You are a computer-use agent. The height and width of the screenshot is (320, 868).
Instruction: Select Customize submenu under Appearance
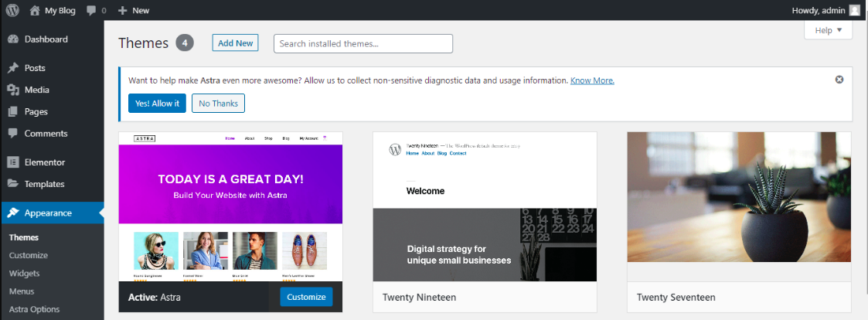(29, 255)
